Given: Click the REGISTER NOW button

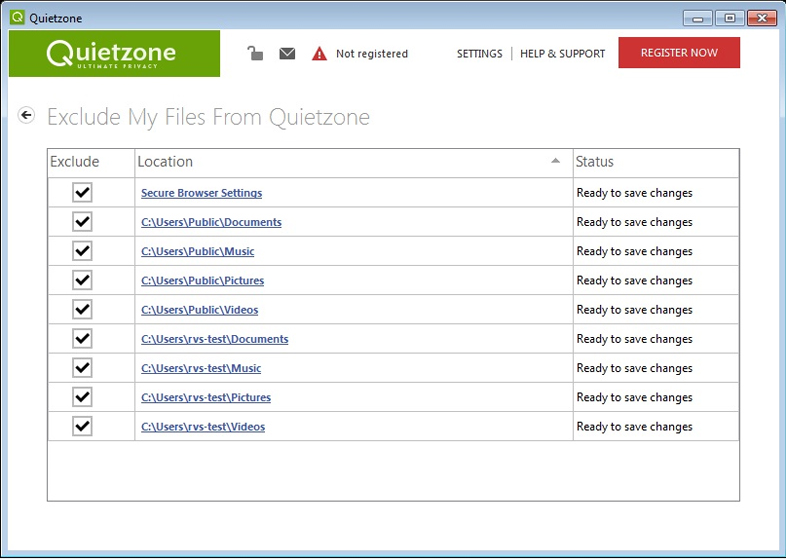Looking at the screenshot, I should [679, 53].
